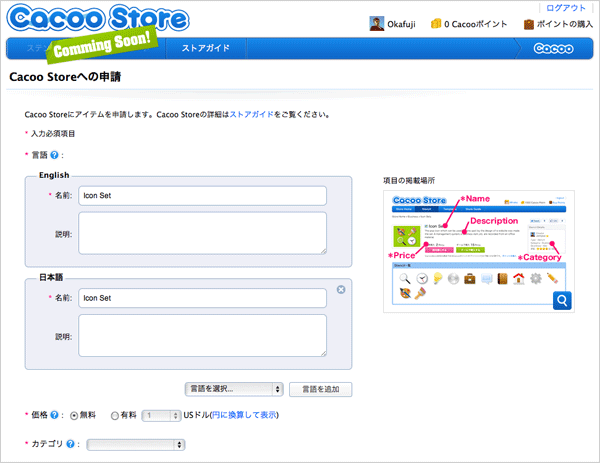Click the 日本語 名前 input field

pos(202,298)
